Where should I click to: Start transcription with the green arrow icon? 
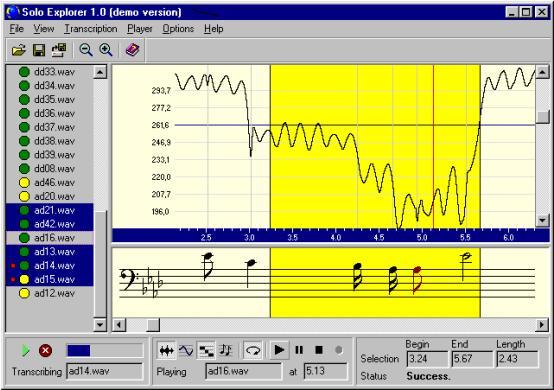25,351
